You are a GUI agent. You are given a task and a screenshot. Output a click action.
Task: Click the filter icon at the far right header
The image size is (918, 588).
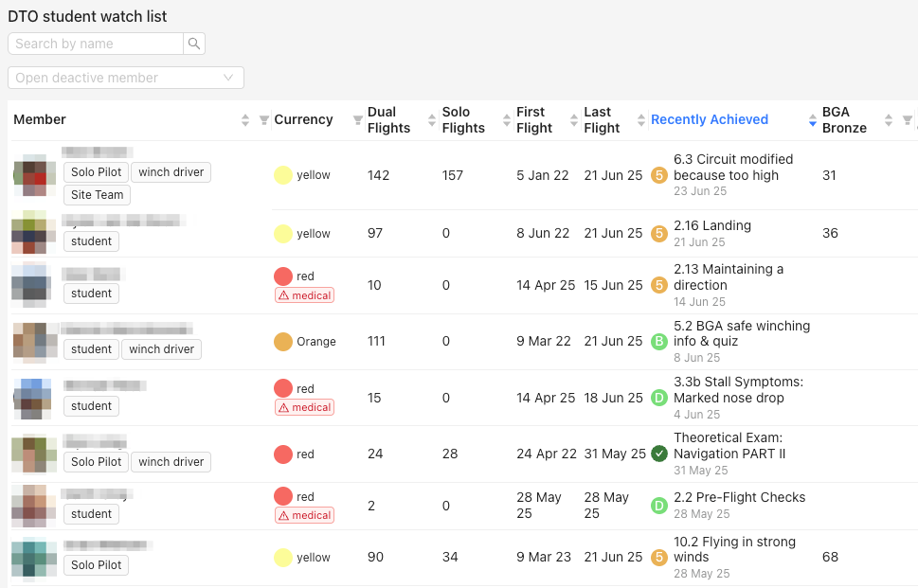click(x=907, y=120)
